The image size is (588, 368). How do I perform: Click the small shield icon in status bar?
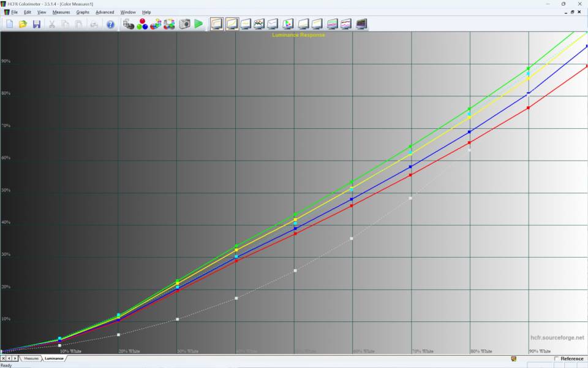[x=514, y=359]
